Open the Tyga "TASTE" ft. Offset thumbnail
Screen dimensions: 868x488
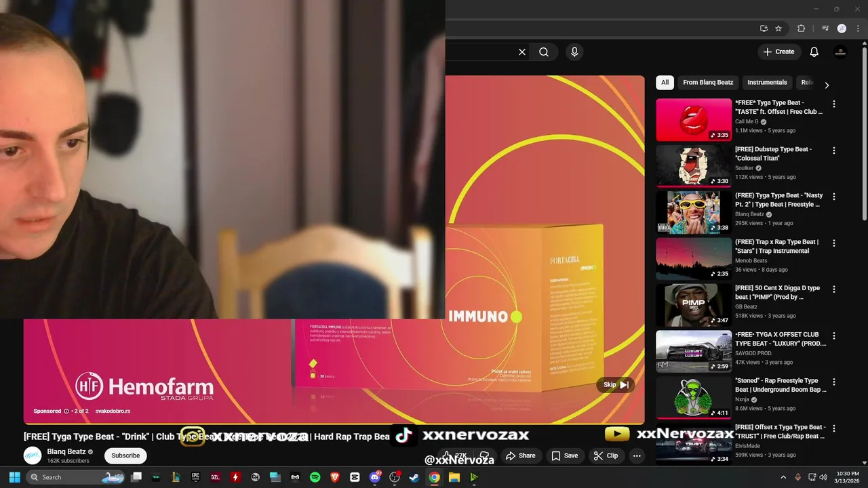[694, 119]
